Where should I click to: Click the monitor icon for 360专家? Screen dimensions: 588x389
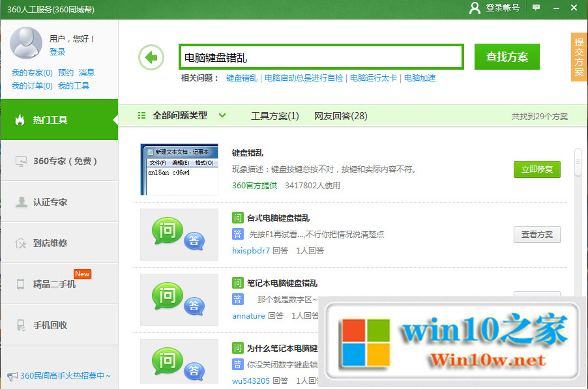click(x=21, y=161)
